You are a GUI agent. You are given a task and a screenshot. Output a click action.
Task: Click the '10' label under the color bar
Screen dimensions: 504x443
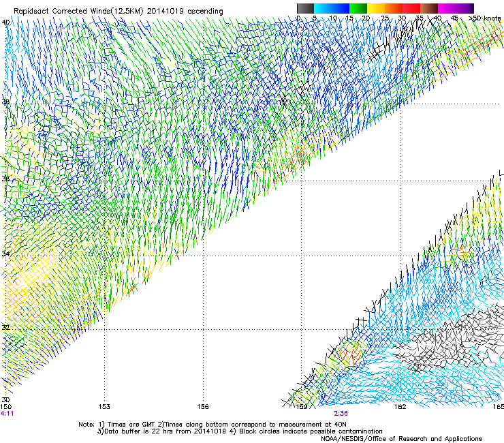click(333, 18)
